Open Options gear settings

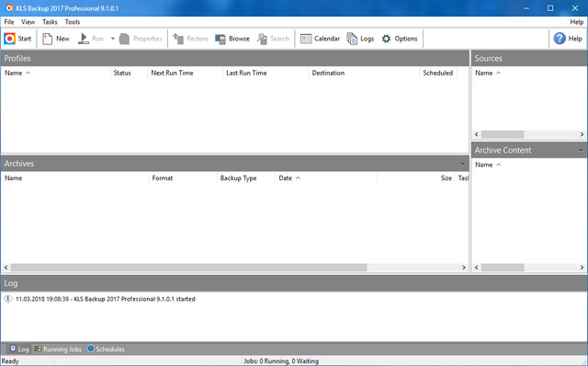(x=386, y=39)
